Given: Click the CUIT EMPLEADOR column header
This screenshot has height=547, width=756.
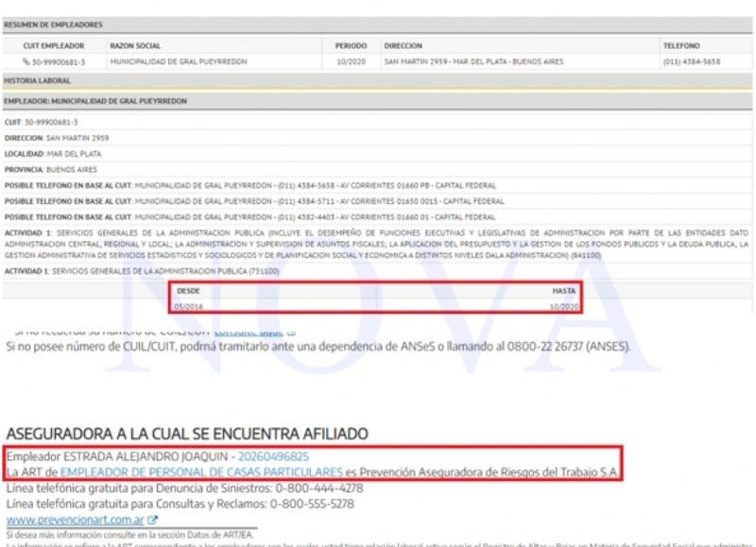Looking at the screenshot, I should [x=54, y=45].
